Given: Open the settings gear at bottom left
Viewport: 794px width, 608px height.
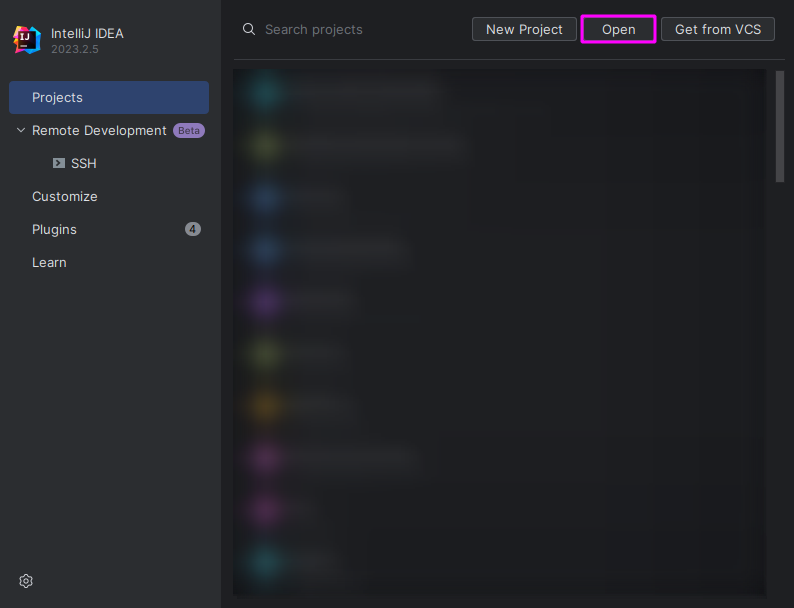Looking at the screenshot, I should point(26,581).
